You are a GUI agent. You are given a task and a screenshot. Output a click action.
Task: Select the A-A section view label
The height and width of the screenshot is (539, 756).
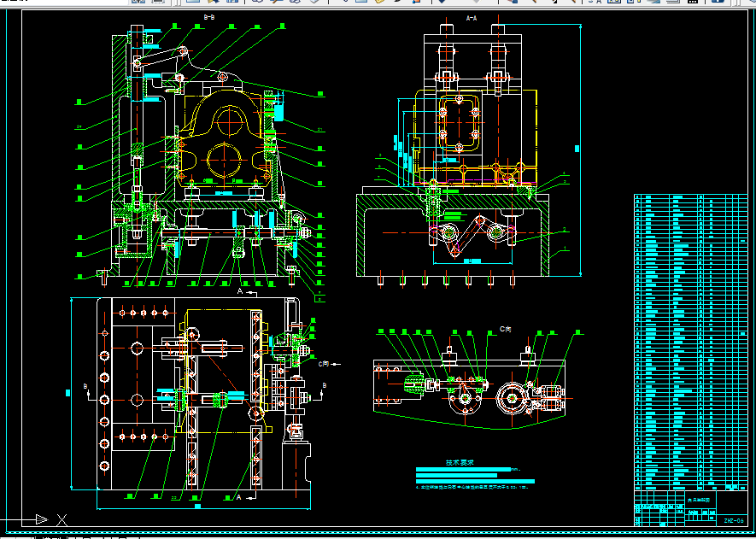(x=472, y=18)
